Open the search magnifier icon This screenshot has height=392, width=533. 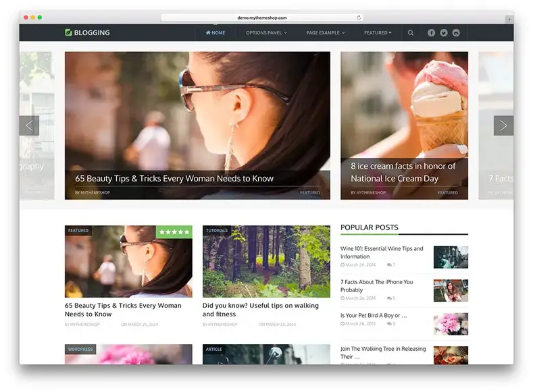(x=411, y=33)
